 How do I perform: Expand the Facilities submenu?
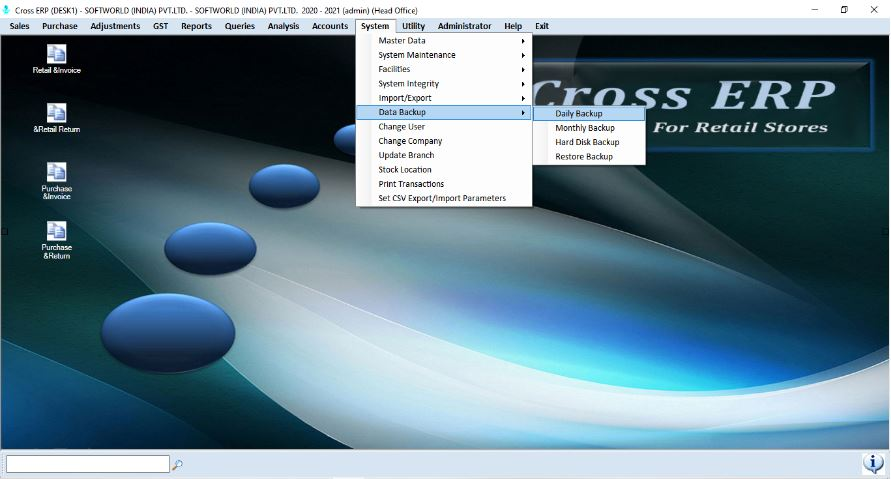[x=444, y=69]
